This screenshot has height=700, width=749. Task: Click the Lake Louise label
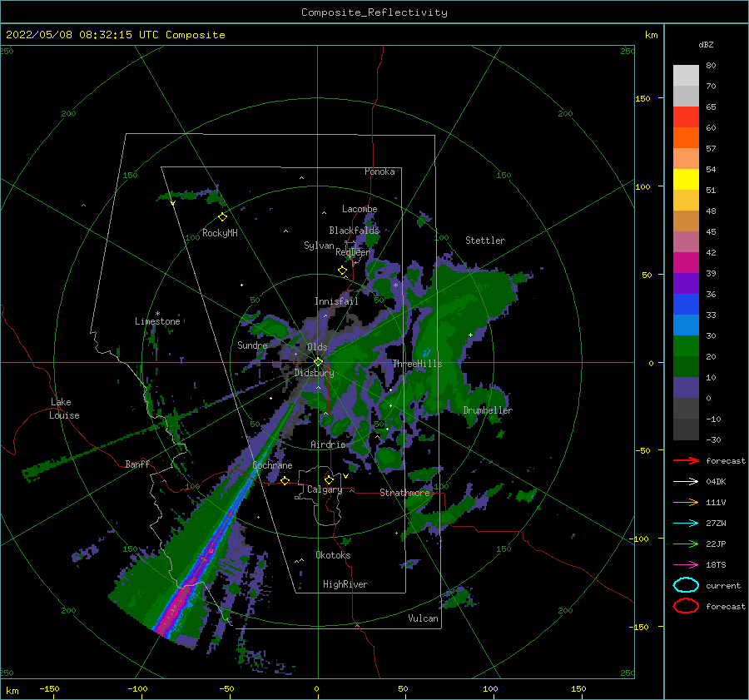64,409
